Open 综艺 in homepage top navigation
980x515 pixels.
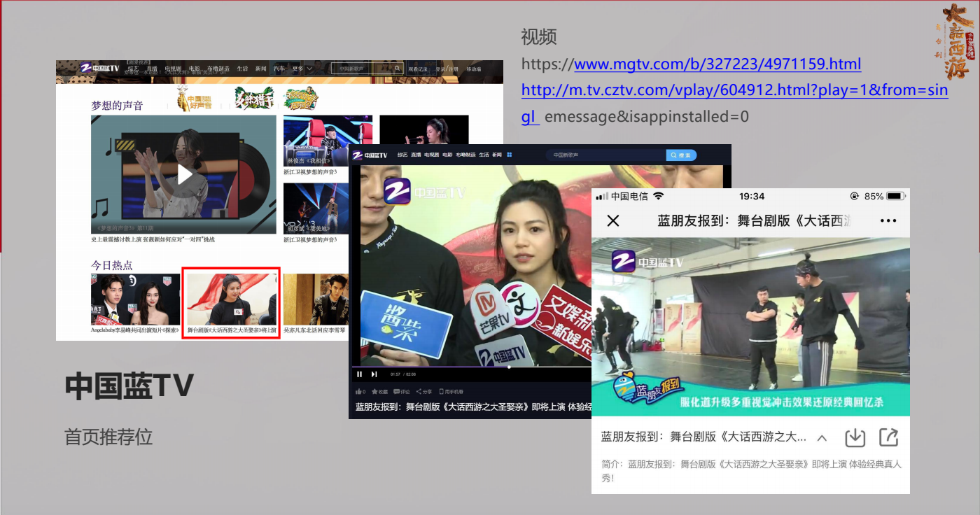133,69
